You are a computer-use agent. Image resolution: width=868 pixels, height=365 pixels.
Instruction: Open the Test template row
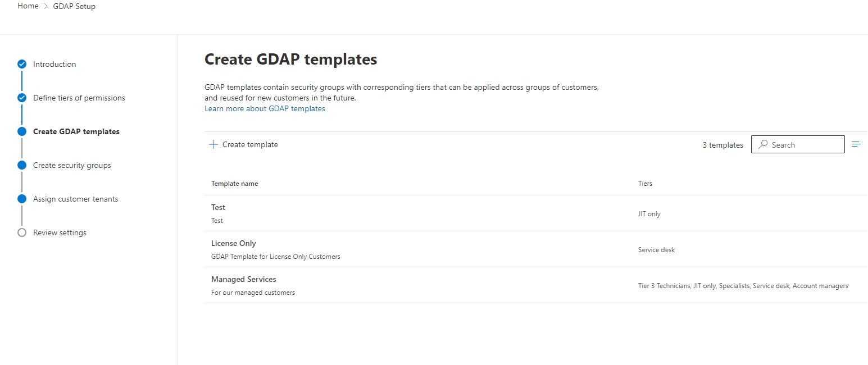(536, 213)
